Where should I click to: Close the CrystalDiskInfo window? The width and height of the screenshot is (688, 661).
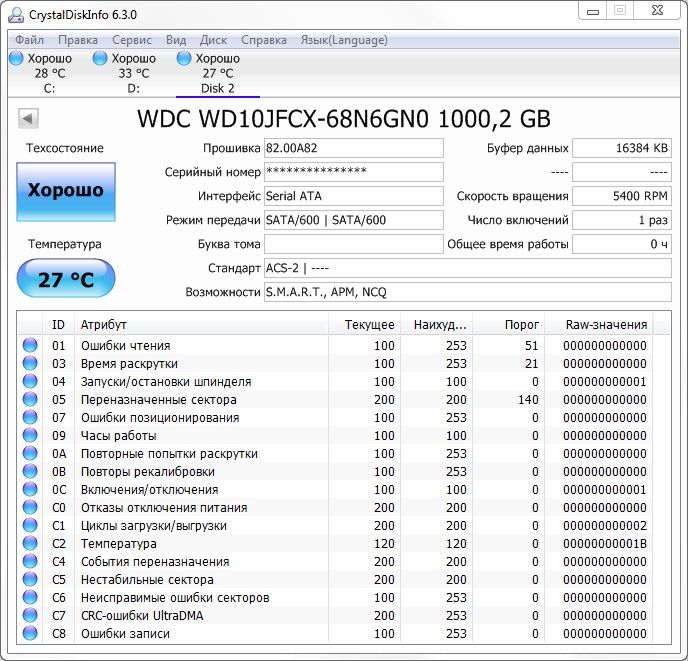657,11
